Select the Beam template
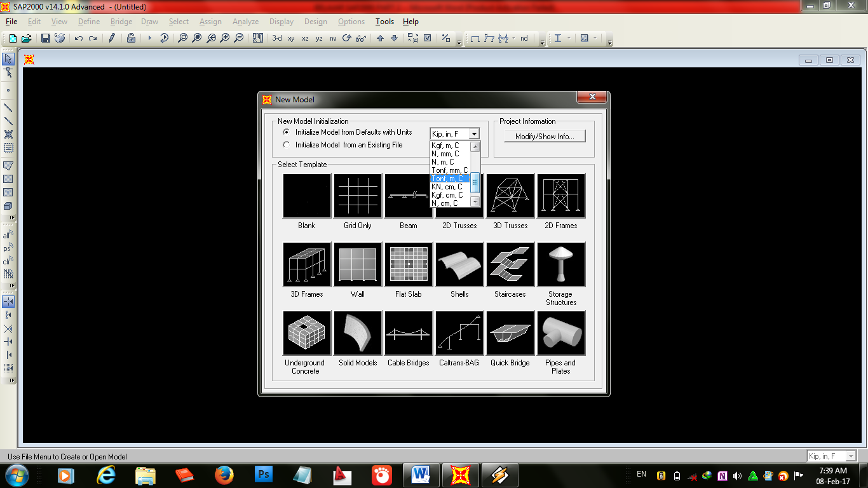The height and width of the screenshot is (488, 868). tap(409, 196)
